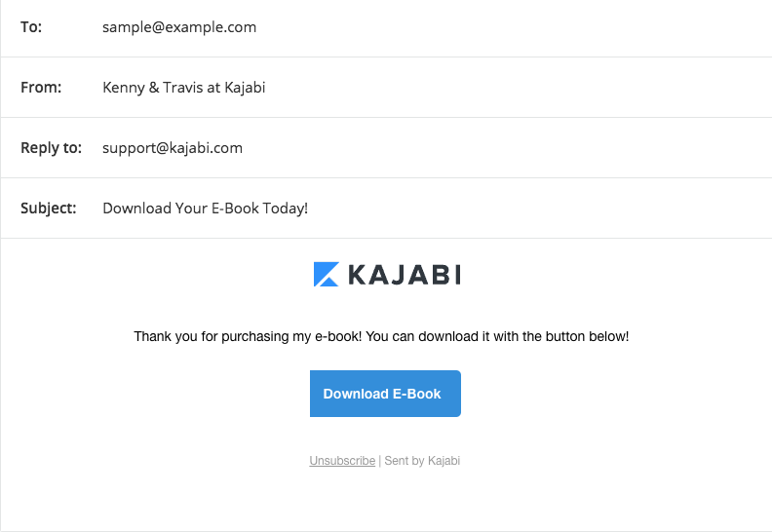Select the 'Subject:' field label

click(49, 209)
